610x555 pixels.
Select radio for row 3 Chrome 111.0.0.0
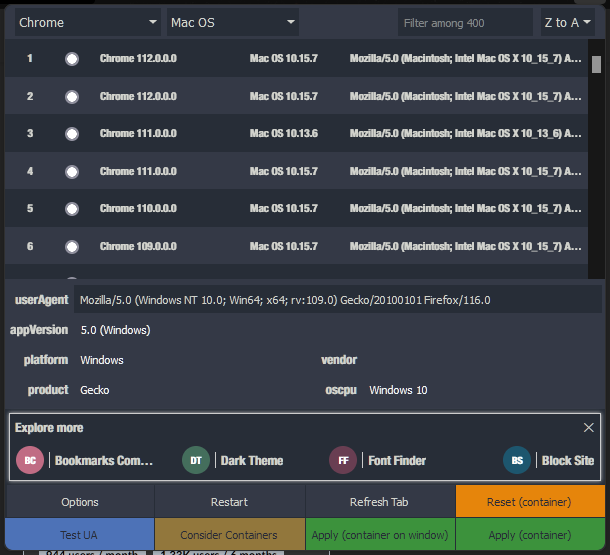click(x=72, y=134)
